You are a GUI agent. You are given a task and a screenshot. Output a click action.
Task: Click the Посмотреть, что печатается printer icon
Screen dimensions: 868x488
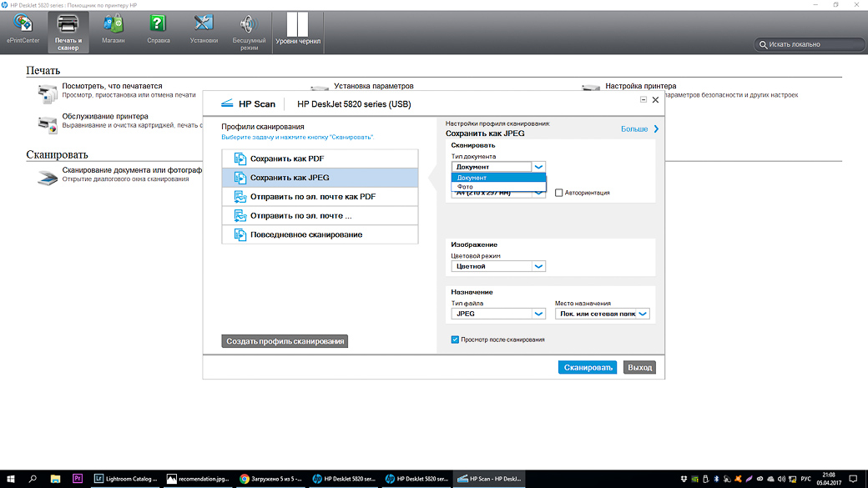point(48,93)
